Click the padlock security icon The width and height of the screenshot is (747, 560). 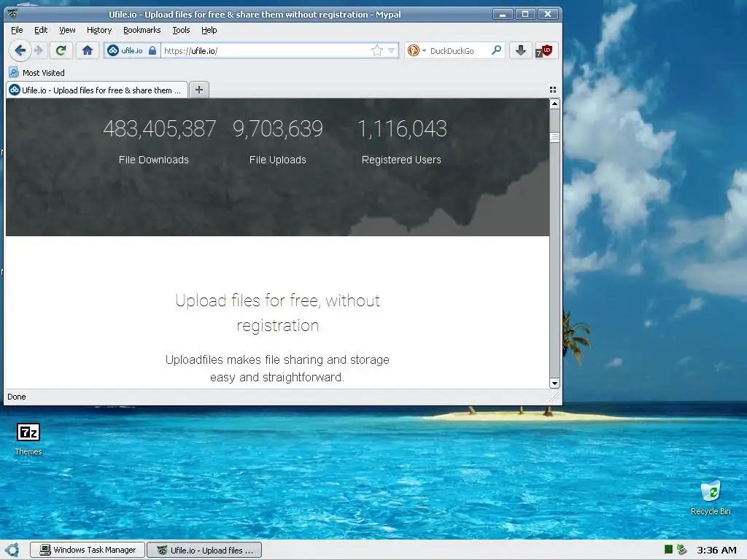tap(152, 50)
